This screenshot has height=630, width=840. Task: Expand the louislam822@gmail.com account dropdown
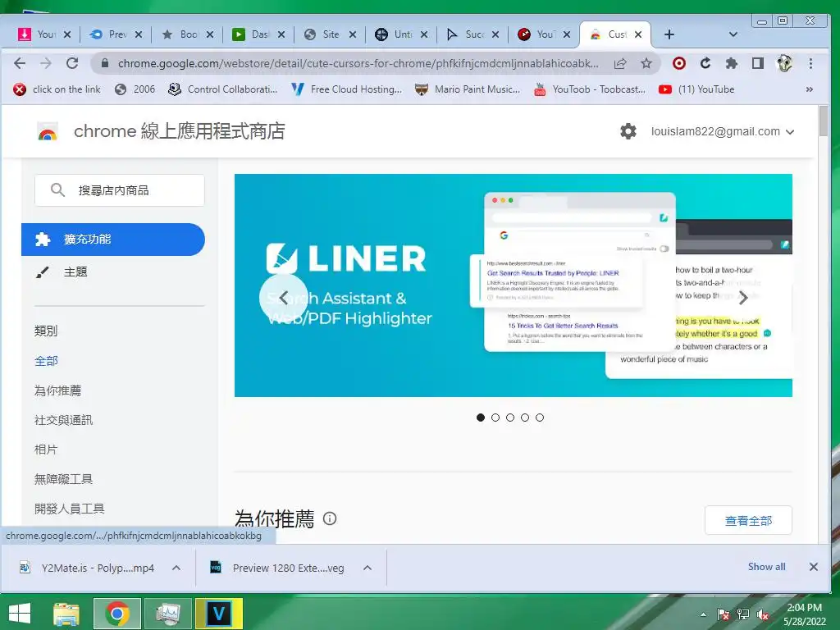pyautogui.click(x=790, y=132)
